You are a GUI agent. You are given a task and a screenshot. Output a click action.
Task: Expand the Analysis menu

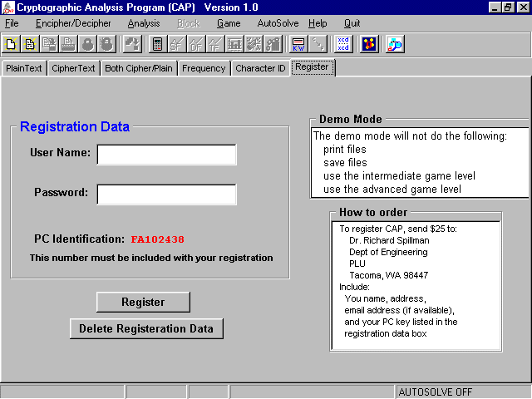[x=144, y=23]
